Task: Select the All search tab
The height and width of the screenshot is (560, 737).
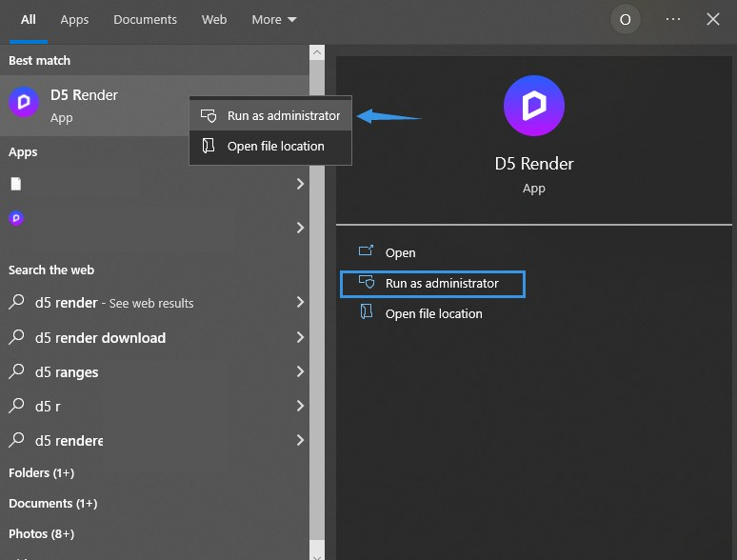Action: pos(29,20)
